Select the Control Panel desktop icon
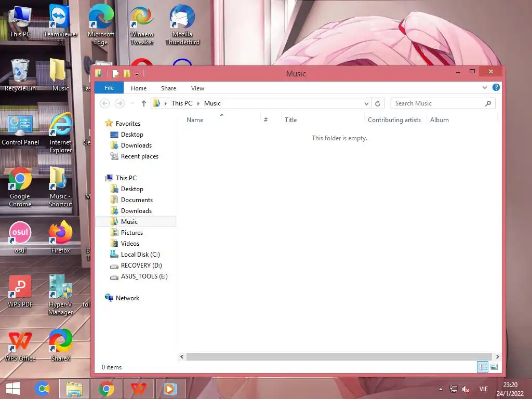The width and height of the screenshot is (532, 399). coord(20,130)
